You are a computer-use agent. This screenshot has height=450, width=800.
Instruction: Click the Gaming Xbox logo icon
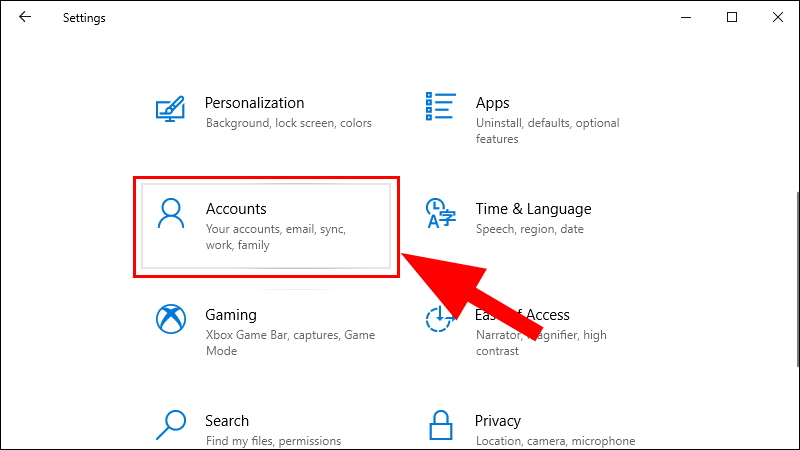[172, 320]
